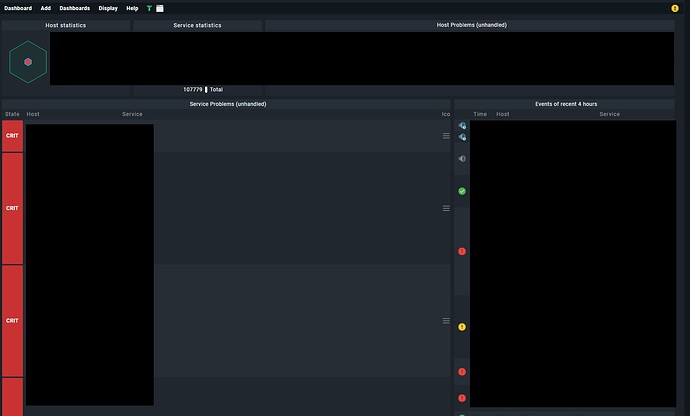
Task: Sort service problems by State column
Action: click(12, 114)
